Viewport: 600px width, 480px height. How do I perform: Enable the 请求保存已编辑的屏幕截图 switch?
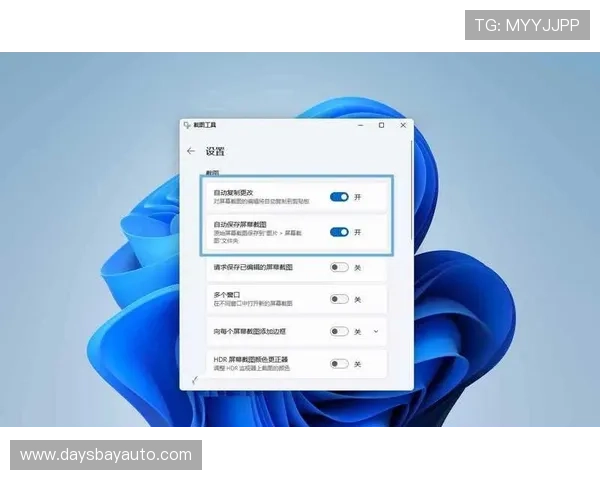(x=339, y=267)
